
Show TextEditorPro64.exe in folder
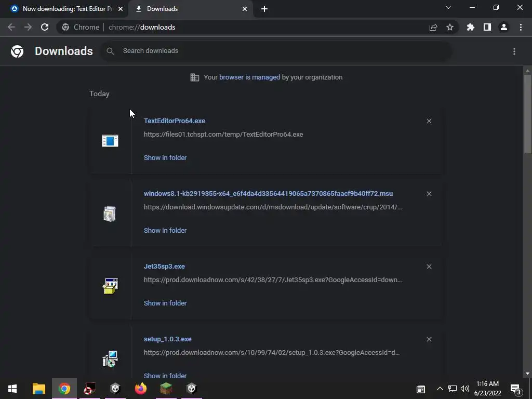(165, 157)
